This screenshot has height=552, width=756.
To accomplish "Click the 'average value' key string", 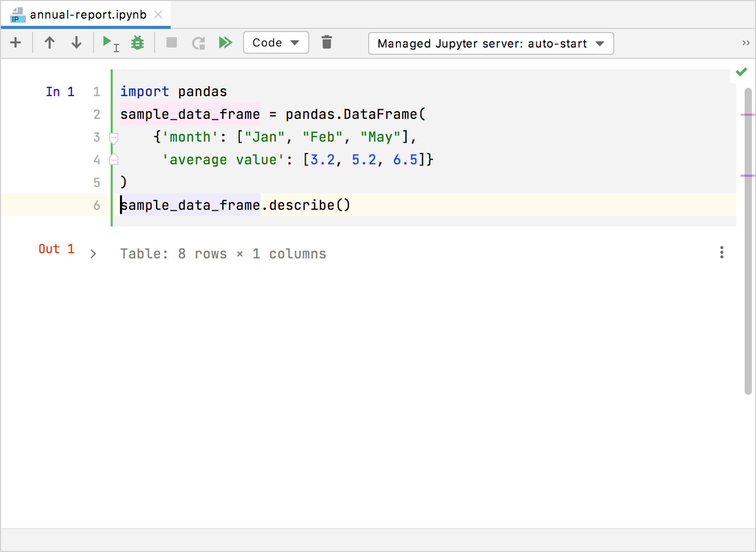I will point(223,160).
